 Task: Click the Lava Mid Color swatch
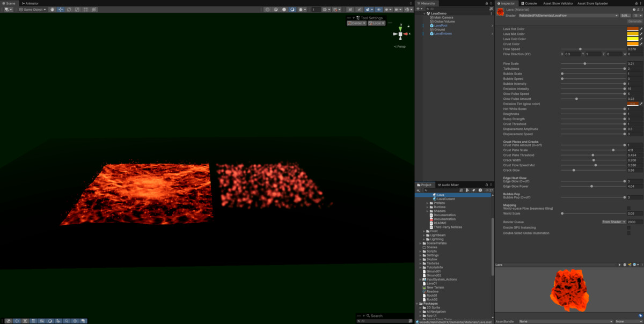click(x=632, y=34)
